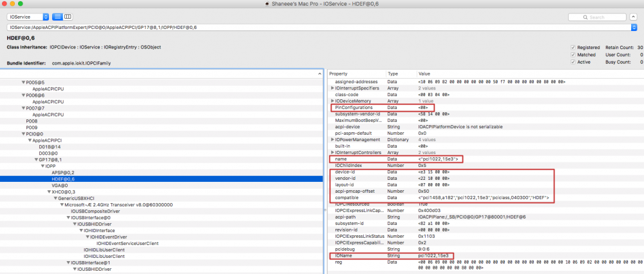Expand the IOPowerManagement dictionary
644x274 pixels.
coord(333,139)
